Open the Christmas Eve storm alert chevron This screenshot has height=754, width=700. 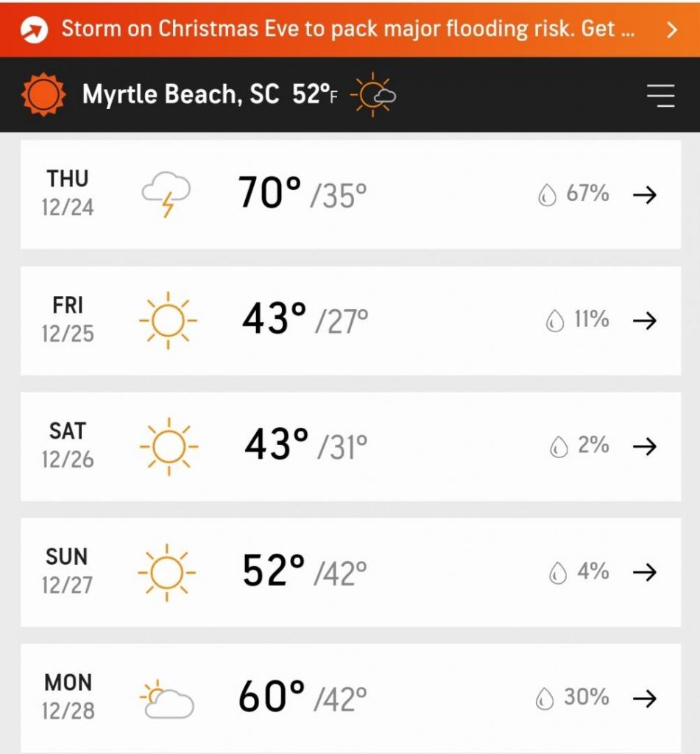pos(672,29)
